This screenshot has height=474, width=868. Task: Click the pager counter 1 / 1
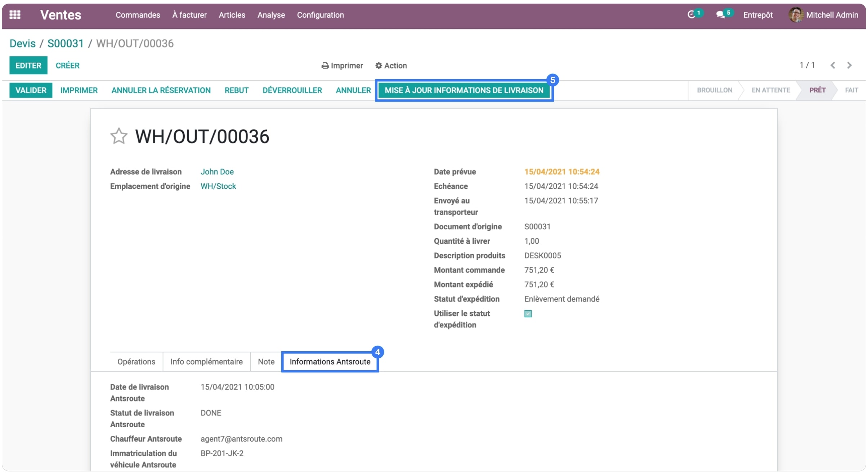[x=807, y=65]
